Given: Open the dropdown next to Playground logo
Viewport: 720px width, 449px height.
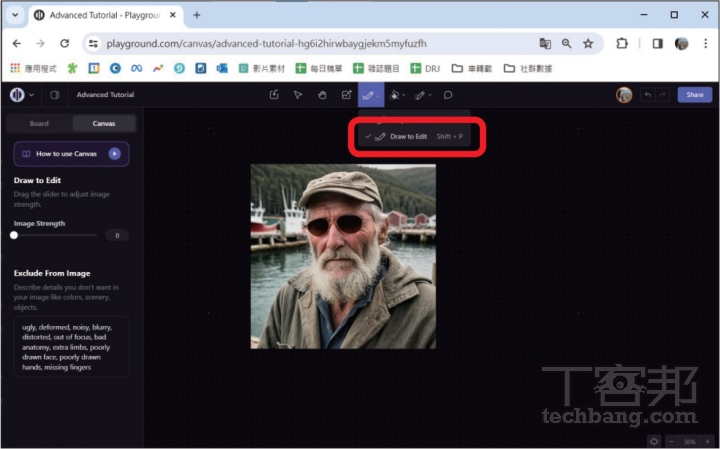Looking at the screenshot, I should 32,95.
